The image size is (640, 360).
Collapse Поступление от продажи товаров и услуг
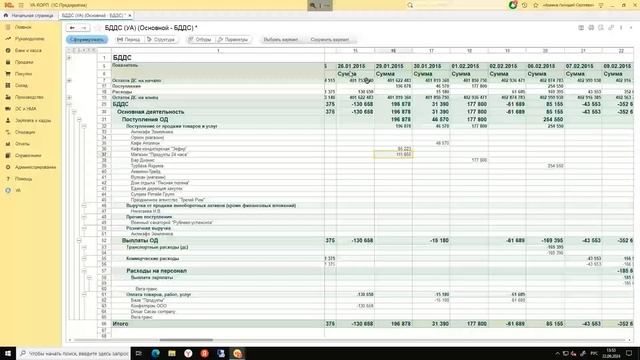[84, 126]
